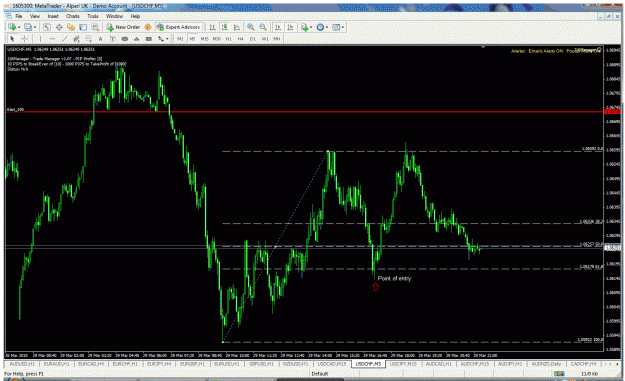
Task: Select the Text Label tool
Action: pos(112,39)
